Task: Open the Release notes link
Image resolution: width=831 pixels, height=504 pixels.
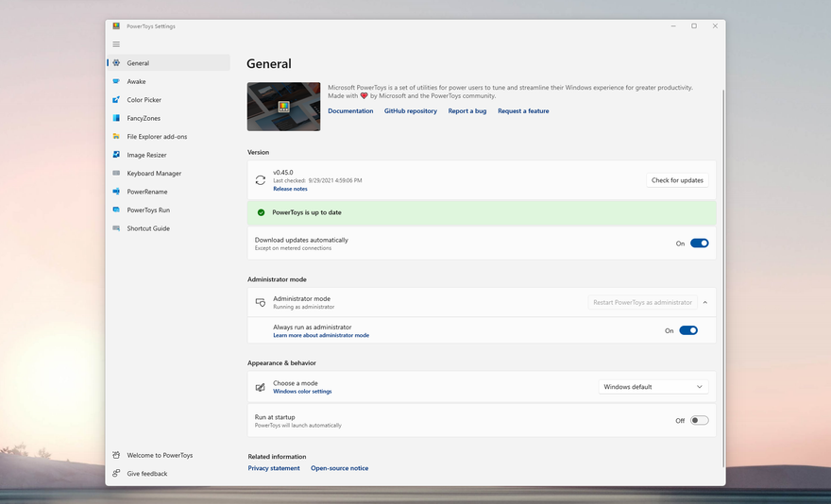Action: click(x=290, y=189)
